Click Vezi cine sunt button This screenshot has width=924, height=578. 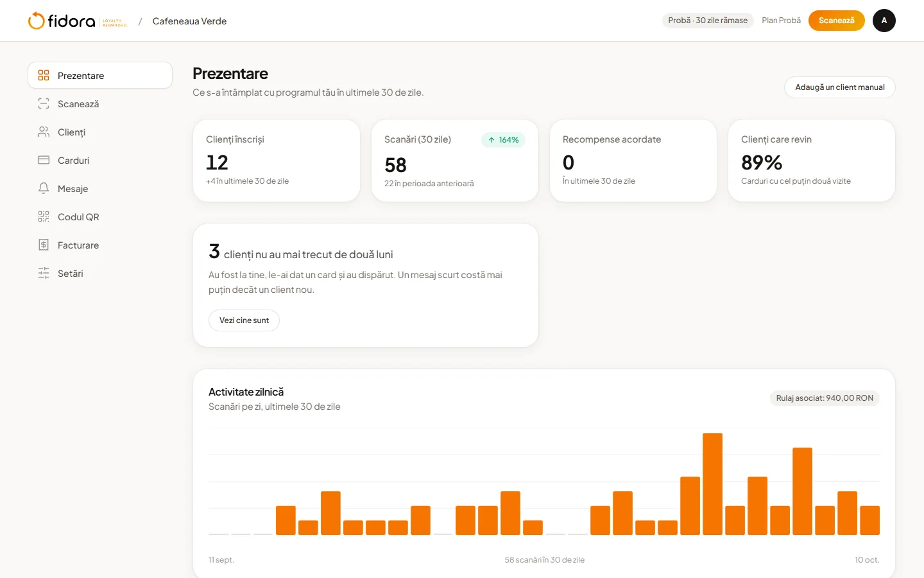(244, 320)
